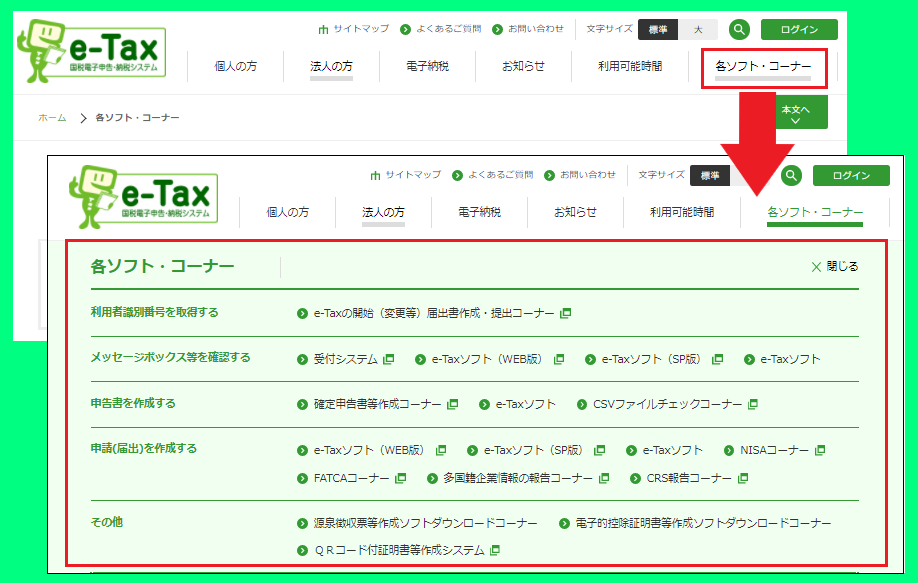This screenshot has width=918, height=583.
Task: Click the e-Tax logo in the back window
Action: 91,51
